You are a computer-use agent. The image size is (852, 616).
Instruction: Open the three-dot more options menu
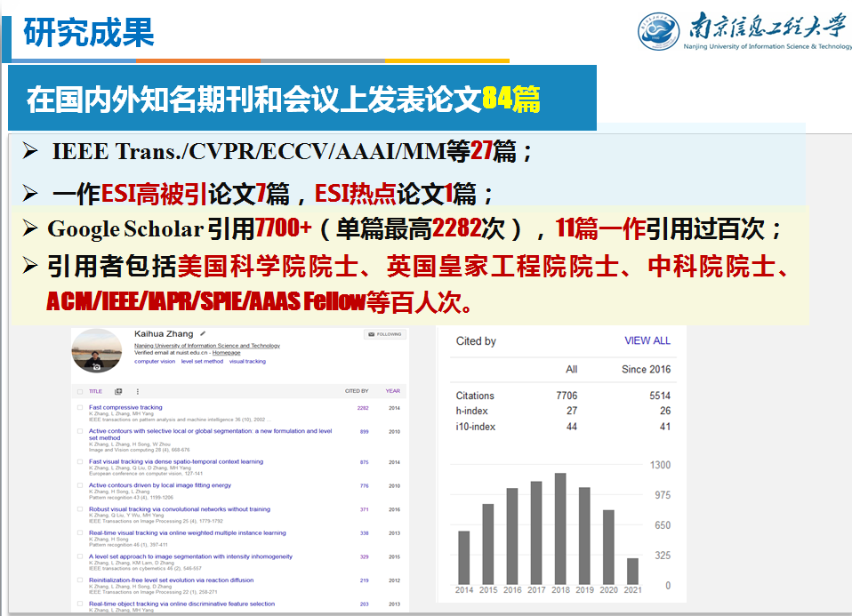tap(137, 391)
